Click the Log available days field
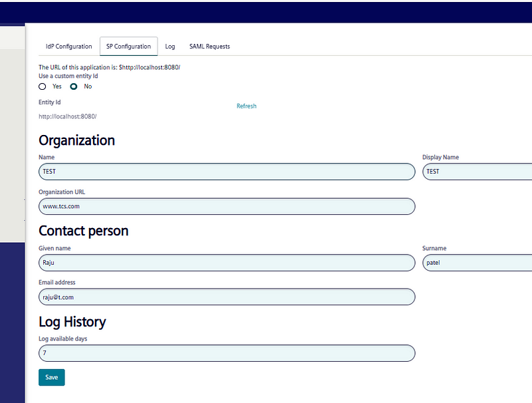The width and height of the screenshot is (532, 403). point(227,353)
